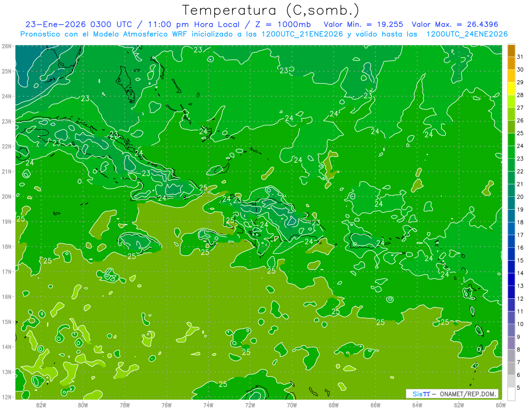The width and height of the screenshot is (532, 411).
Task: Pick the dark blue legend band between 13 and 14
Action: pos(511,280)
